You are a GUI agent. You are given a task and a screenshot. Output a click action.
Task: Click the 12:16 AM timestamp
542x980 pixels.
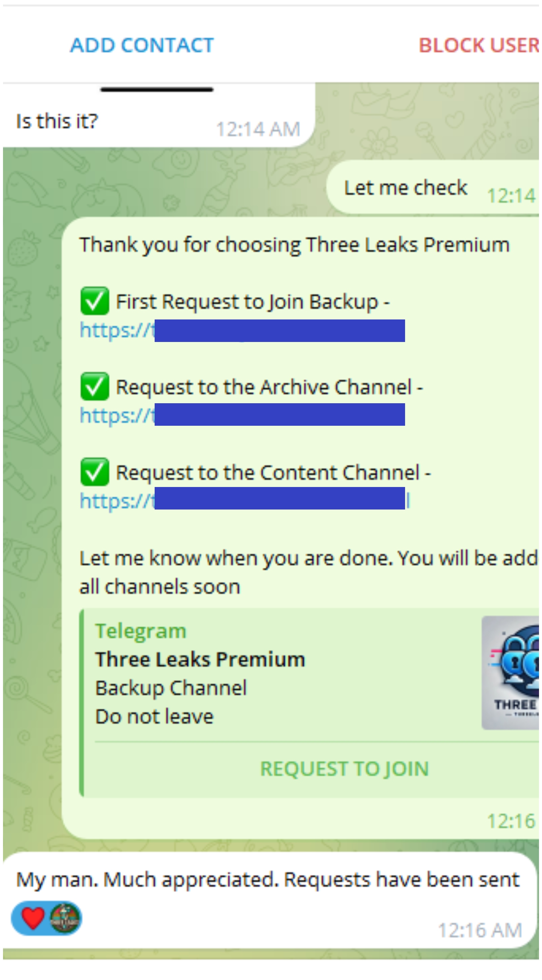(480, 930)
